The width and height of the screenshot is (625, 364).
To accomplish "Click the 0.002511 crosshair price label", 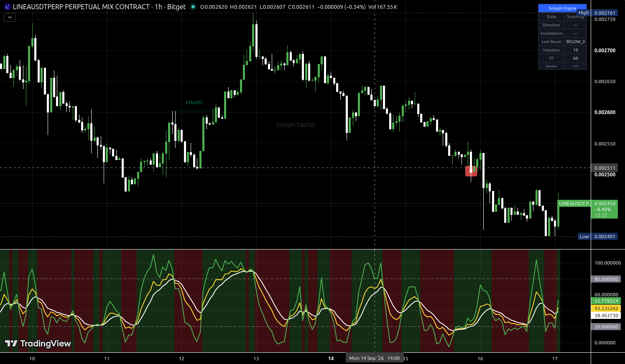I will [605, 168].
